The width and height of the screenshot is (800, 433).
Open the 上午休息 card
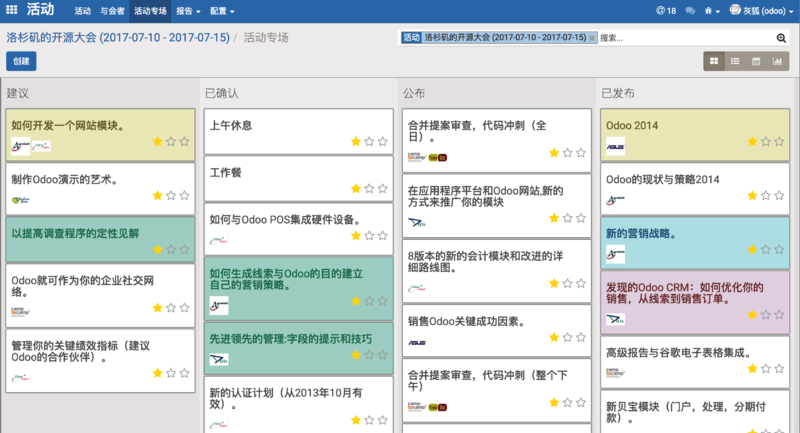(298, 131)
